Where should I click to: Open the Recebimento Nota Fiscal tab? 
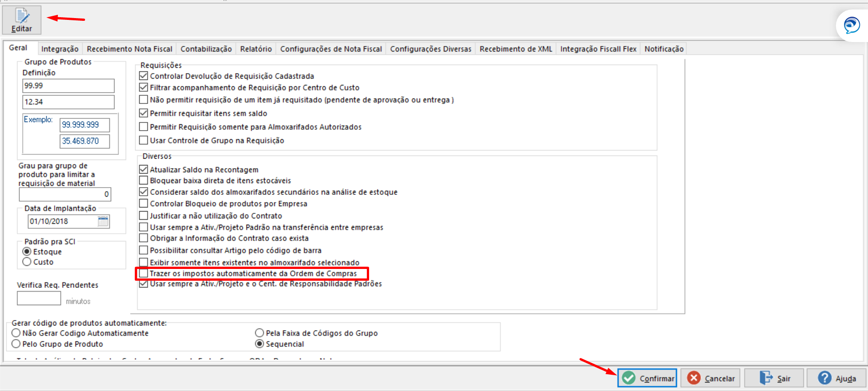click(x=129, y=49)
